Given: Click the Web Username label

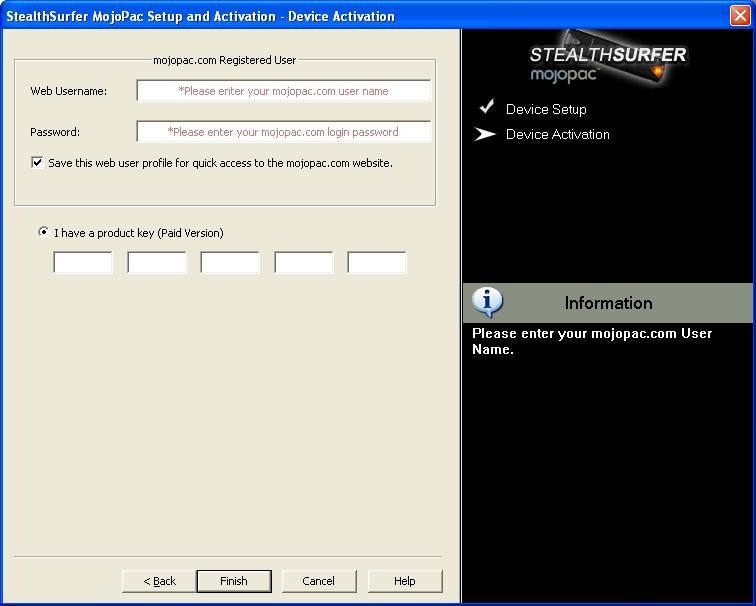Looking at the screenshot, I should click(68, 91).
